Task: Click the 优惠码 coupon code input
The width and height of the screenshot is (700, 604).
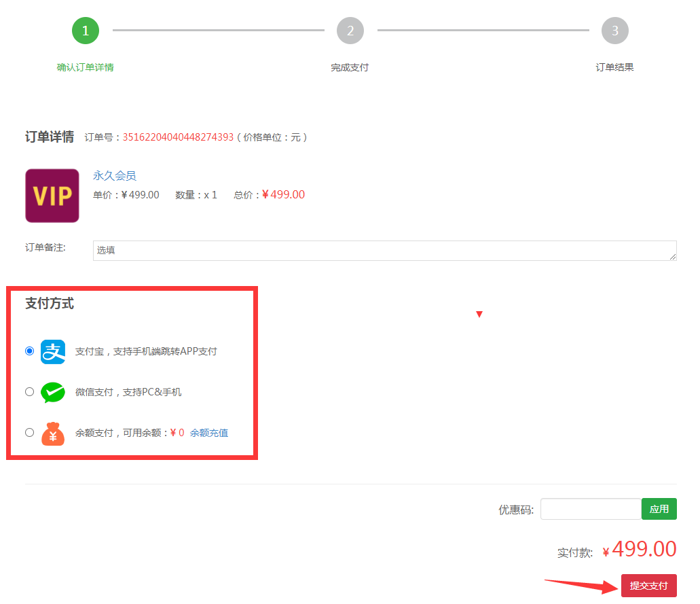Action: [591, 509]
